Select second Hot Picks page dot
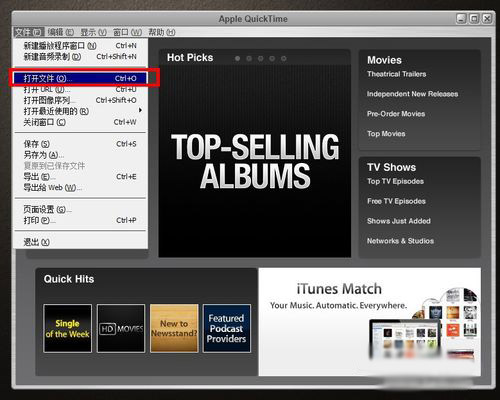 249,58
